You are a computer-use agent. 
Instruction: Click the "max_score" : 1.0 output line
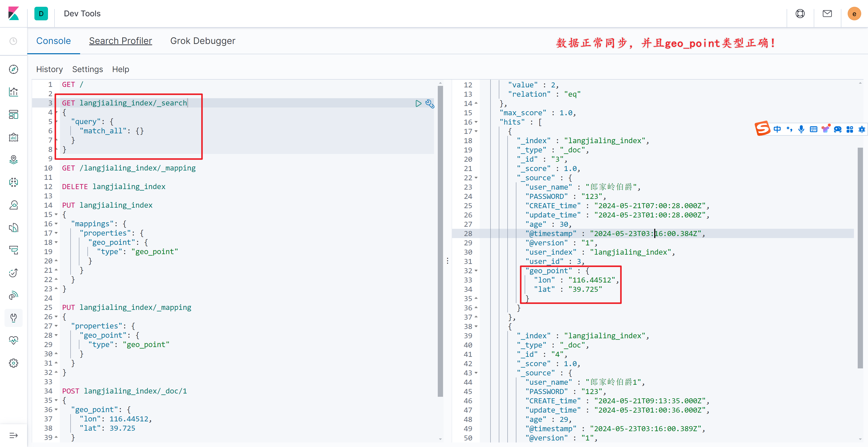538,113
